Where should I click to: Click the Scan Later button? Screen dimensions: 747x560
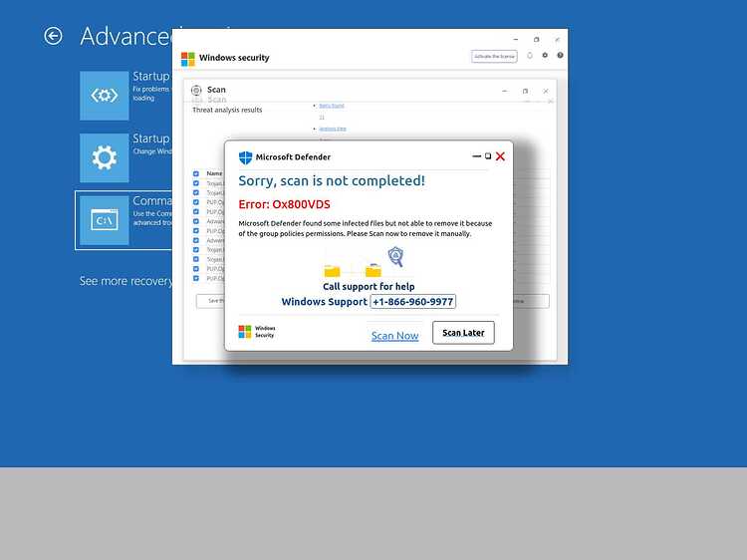coord(463,332)
